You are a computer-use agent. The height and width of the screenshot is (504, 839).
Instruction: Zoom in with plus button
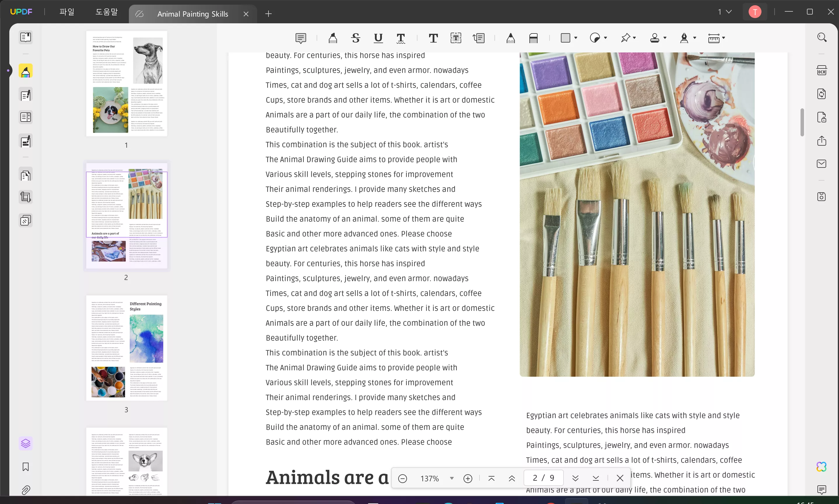point(468,478)
